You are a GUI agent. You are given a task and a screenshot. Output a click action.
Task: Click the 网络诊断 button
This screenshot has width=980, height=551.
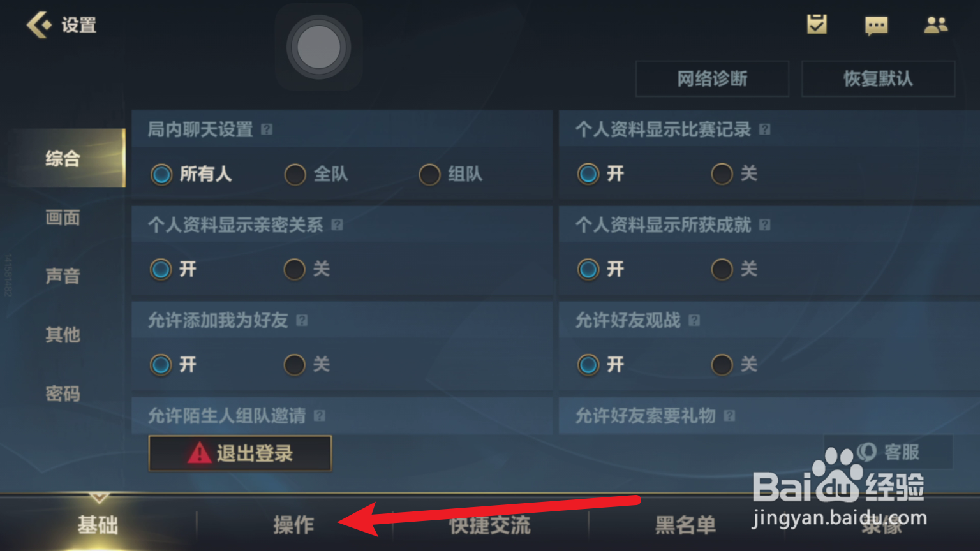(712, 78)
